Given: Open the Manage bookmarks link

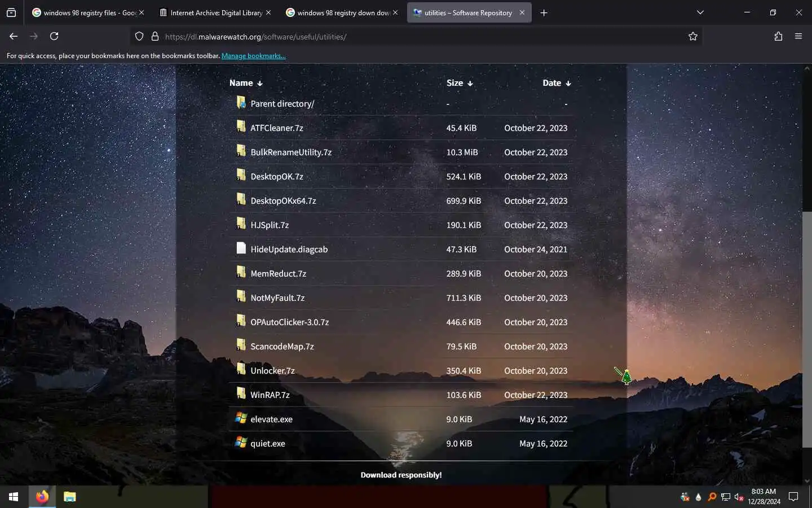Looking at the screenshot, I should [x=254, y=56].
